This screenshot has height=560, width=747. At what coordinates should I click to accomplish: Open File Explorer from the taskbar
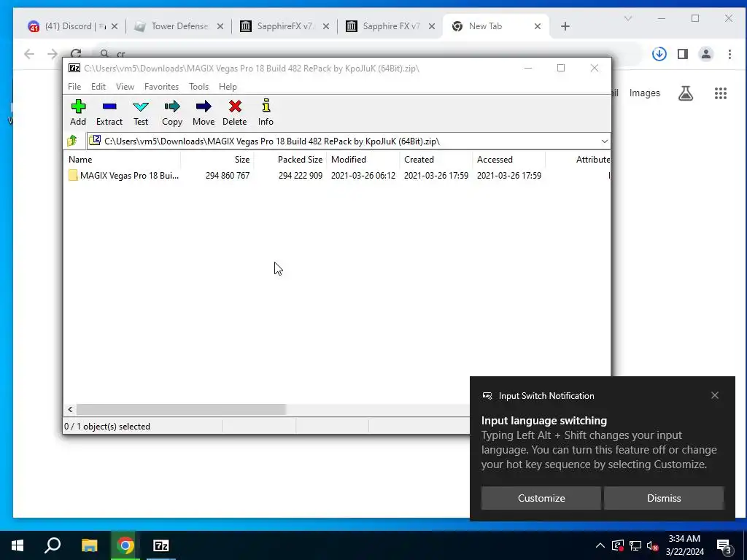click(89, 545)
